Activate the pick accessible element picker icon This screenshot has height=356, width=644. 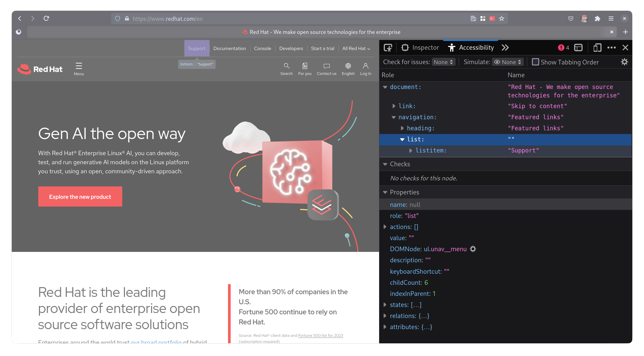coord(388,47)
